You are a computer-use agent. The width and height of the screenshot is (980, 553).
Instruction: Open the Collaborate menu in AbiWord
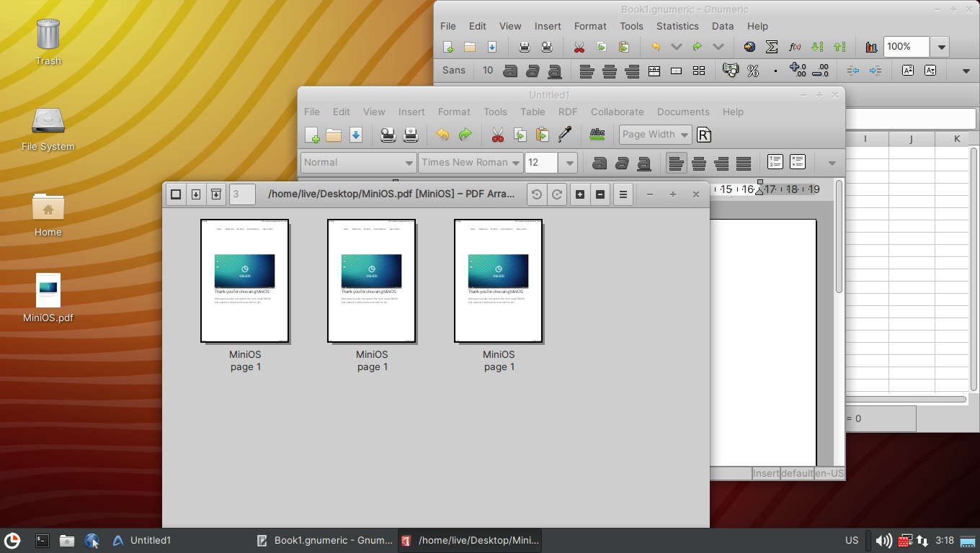(617, 112)
